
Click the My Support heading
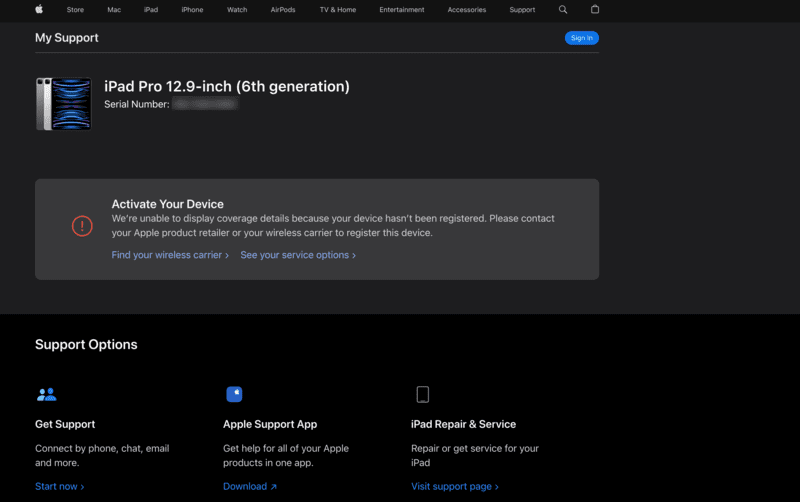(x=67, y=38)
